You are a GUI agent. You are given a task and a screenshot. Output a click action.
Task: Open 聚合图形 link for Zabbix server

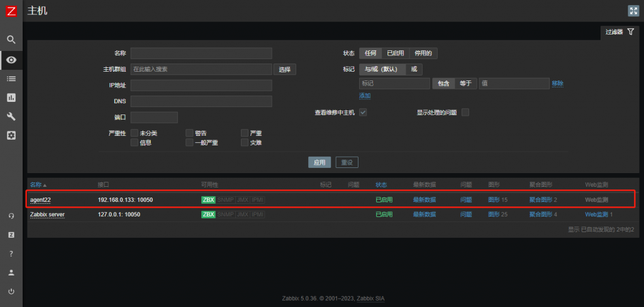click(x=540, y=215)
